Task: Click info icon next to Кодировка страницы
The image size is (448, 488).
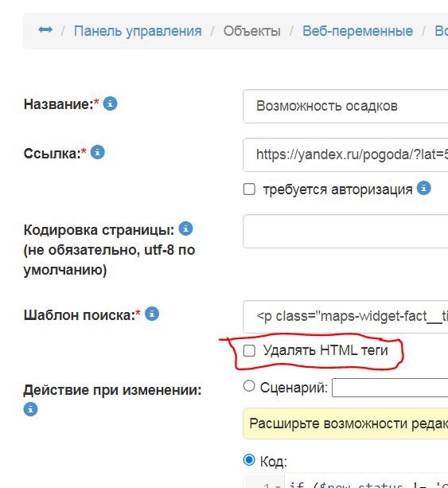Action: point(185,228)
